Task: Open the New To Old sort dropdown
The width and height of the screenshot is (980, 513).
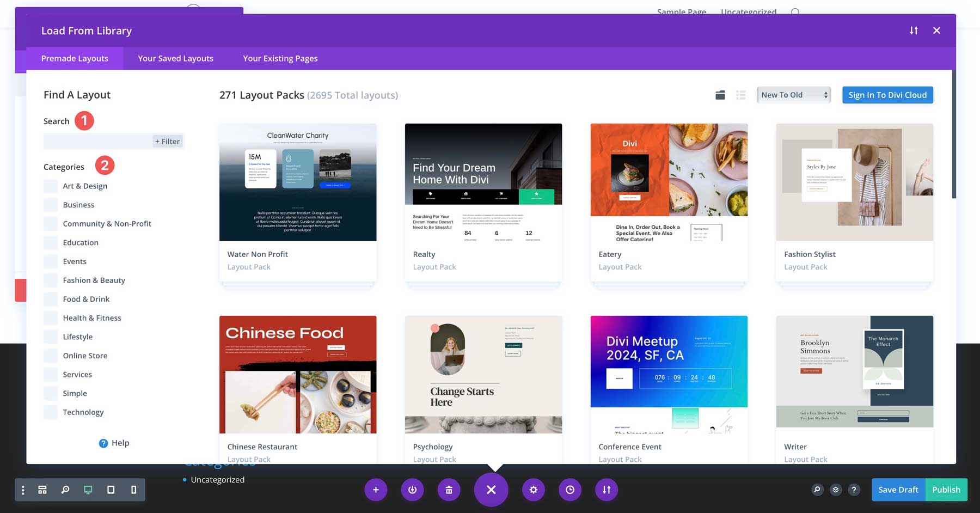Action: tap(794, 95)
